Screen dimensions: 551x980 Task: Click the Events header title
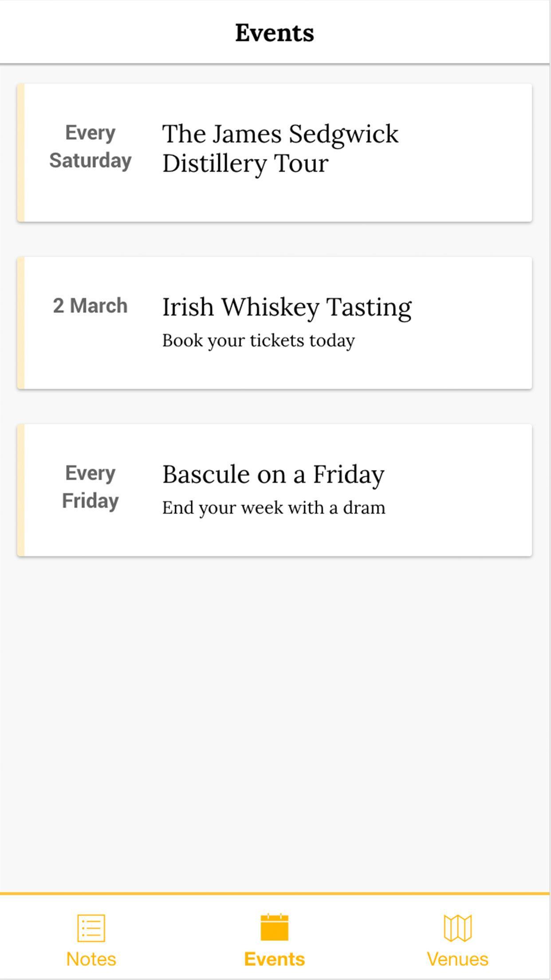pyautogui.click(x=275, y=32)
